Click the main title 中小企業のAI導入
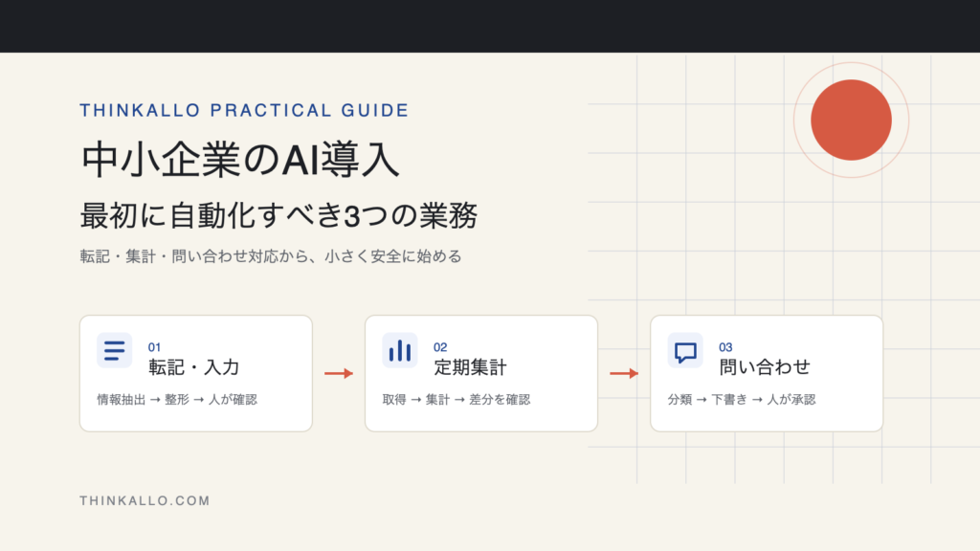Image resolution: width=980 pixels, height=551 pixels. pos(240,160)
